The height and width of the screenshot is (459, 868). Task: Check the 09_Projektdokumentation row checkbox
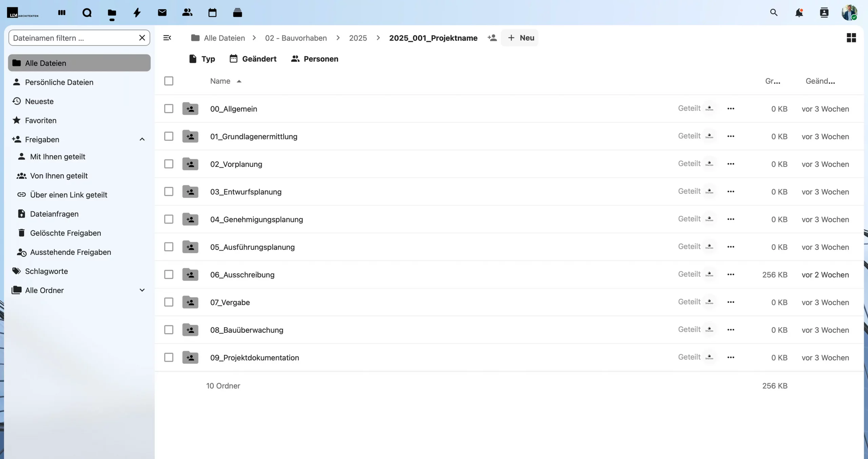169,357
